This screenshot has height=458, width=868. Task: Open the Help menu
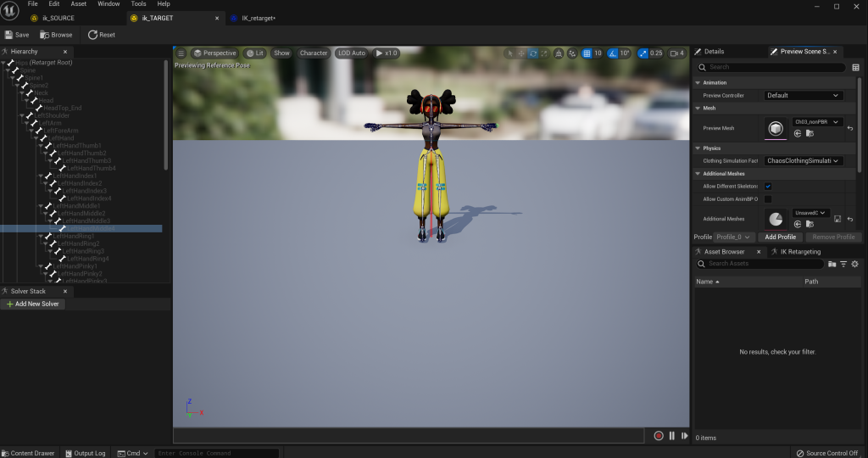pyautogui.click(x=164, y=4)
